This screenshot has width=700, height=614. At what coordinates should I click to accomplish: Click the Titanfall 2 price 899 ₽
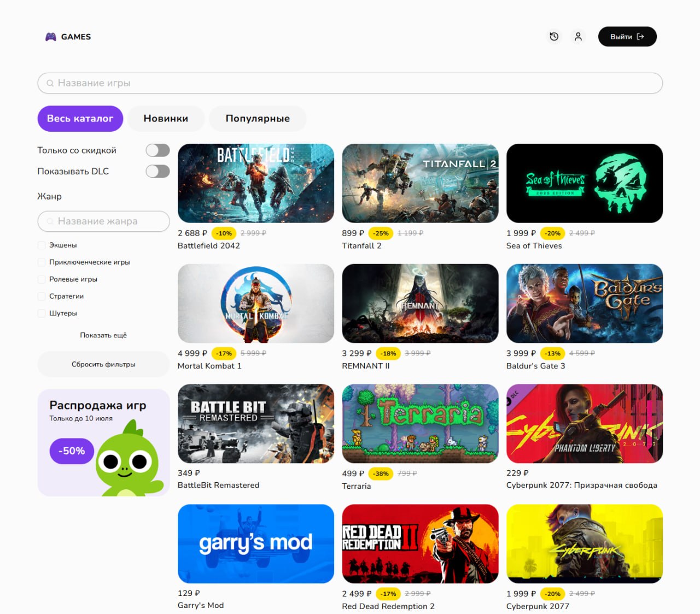tap(353, 233)
